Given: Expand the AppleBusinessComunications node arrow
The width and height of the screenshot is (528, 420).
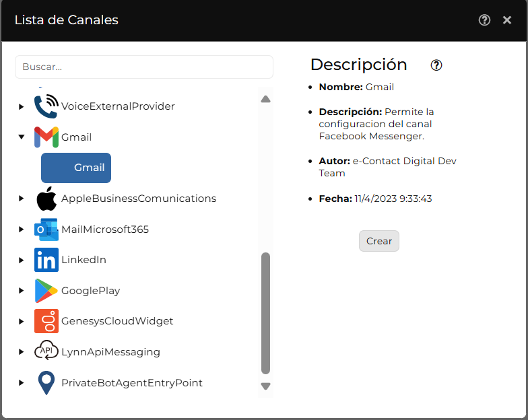Looking at the screenshot, I should pos(22,199).
